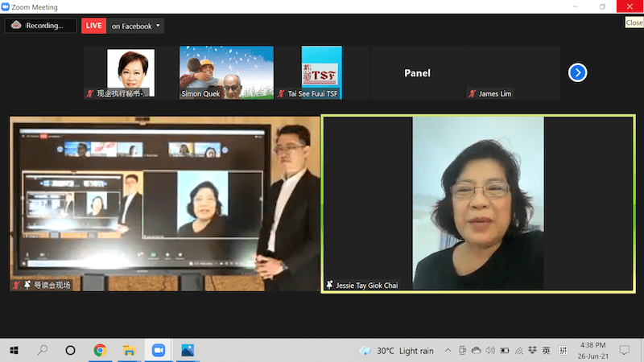
Task: Click muted mic icon on 导读会现场 video
Action: click(x=16, y=285)
